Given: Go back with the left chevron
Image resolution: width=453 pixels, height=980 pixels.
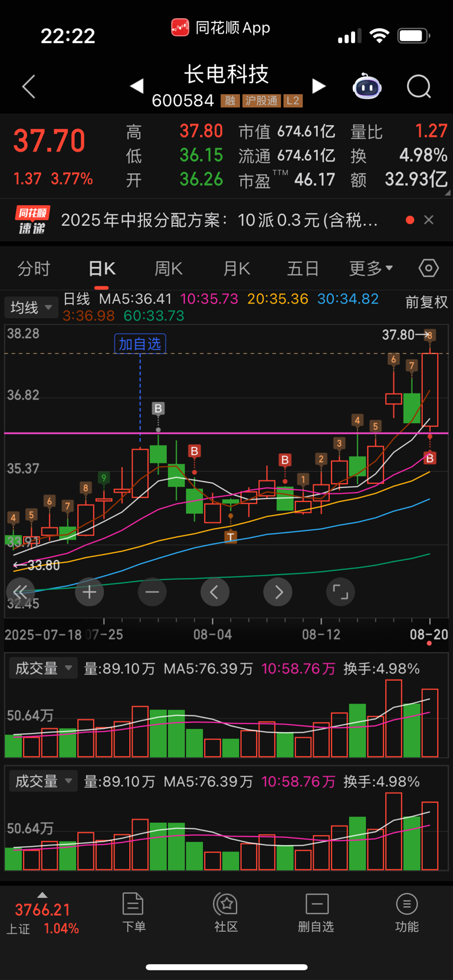Looking at the screenshot, I should coord(29,87).
